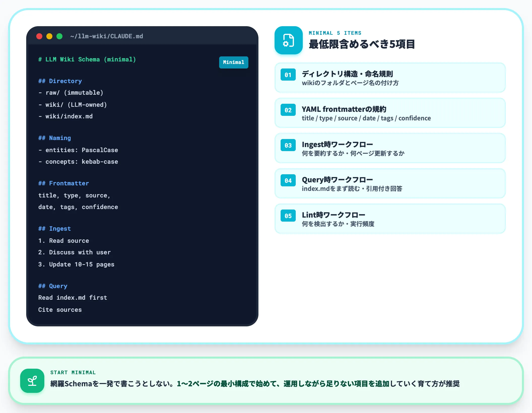Click the 'Read index.md first' line
Image resolution: width=532 pixels, height=413 pixels.
pos(73,298)
